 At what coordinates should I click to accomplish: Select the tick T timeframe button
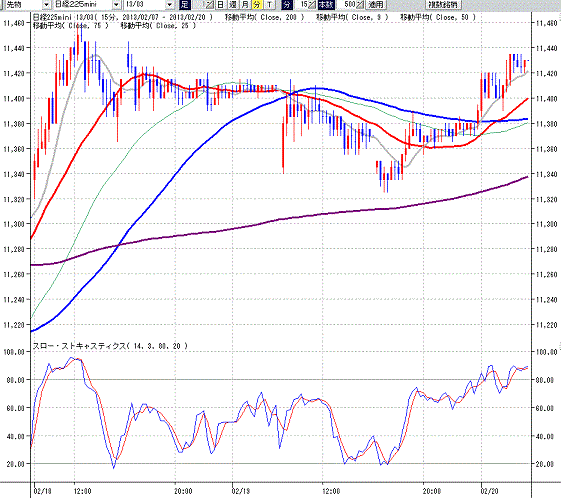pyautogui.click(x=269, y=5)
